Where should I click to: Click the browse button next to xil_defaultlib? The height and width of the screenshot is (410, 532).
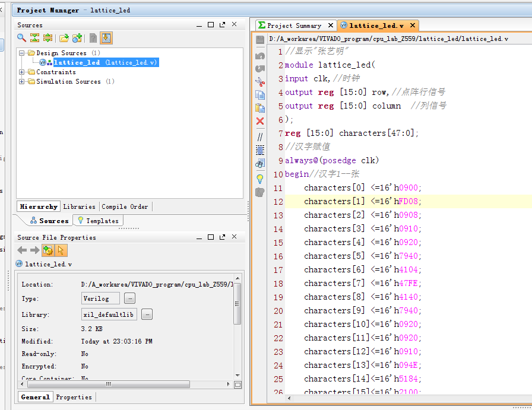(147, 314)
